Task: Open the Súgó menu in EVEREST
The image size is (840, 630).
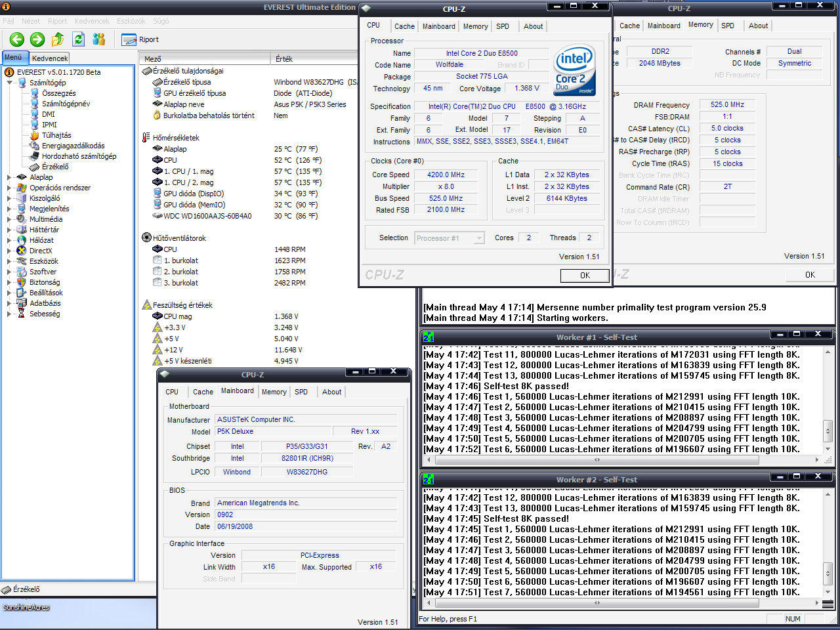Action: (x=161, y=21)
